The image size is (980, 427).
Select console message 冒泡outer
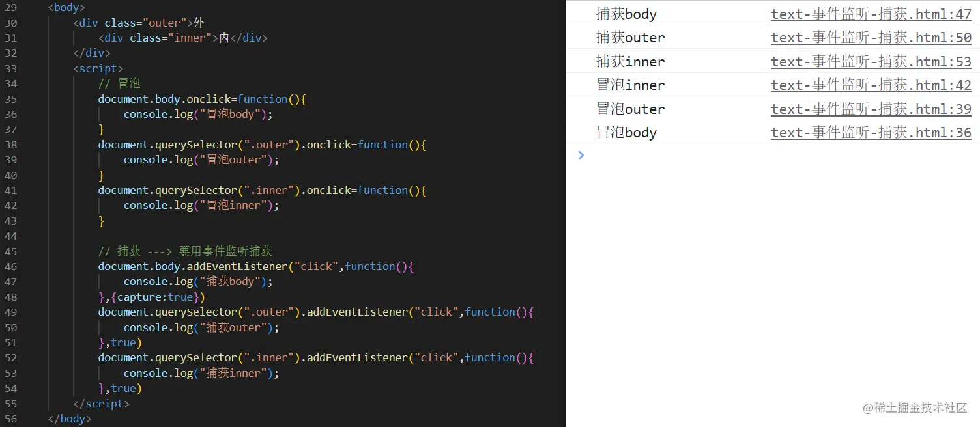pyautogui.click(x=630, y=109)
